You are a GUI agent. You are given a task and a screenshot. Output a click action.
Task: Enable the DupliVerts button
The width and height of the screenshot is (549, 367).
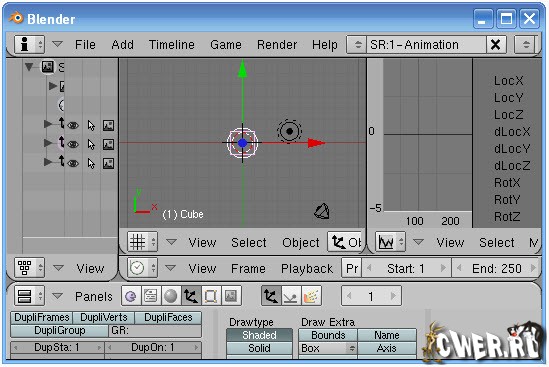coord(104,317)
